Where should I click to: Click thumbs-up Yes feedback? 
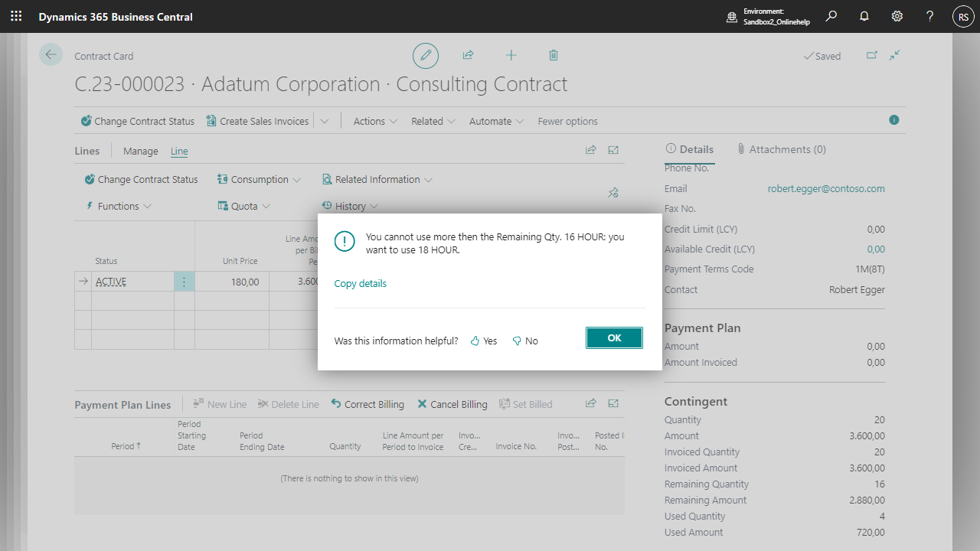484,341
